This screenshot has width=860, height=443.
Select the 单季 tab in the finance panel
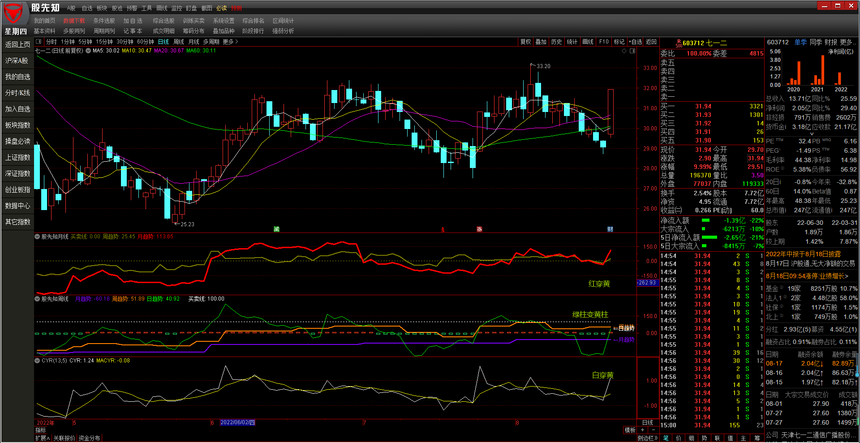point(800,42)
